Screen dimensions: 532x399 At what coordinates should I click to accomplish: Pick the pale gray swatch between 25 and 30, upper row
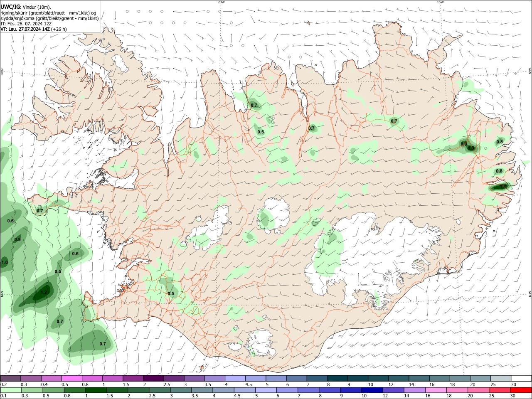501,379
